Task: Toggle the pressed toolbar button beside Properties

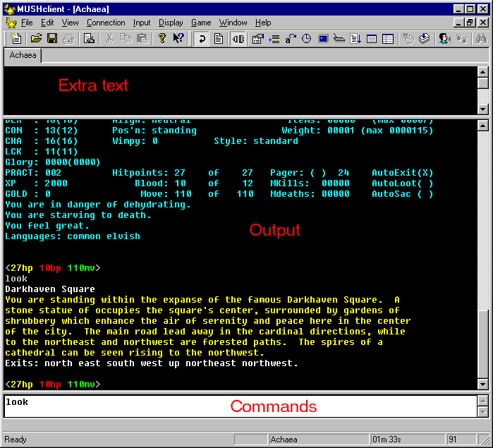Action: pos(238,39)
